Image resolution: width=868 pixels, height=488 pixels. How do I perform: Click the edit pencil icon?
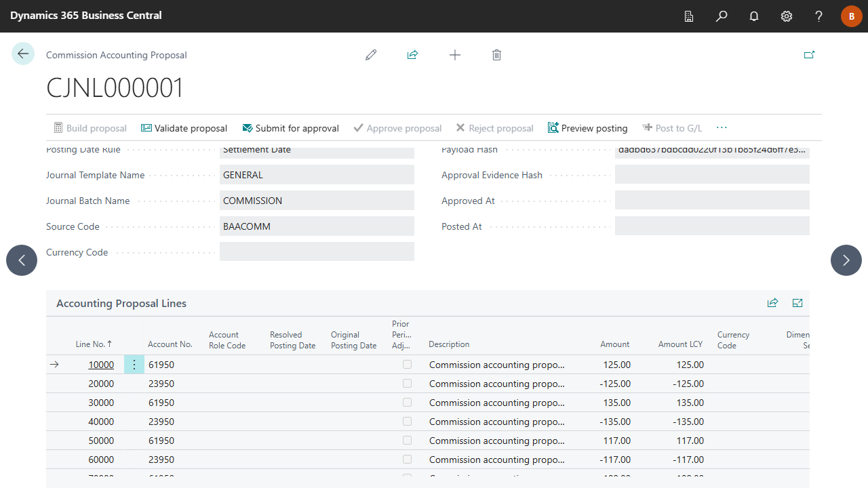click(x=371, y=55)
